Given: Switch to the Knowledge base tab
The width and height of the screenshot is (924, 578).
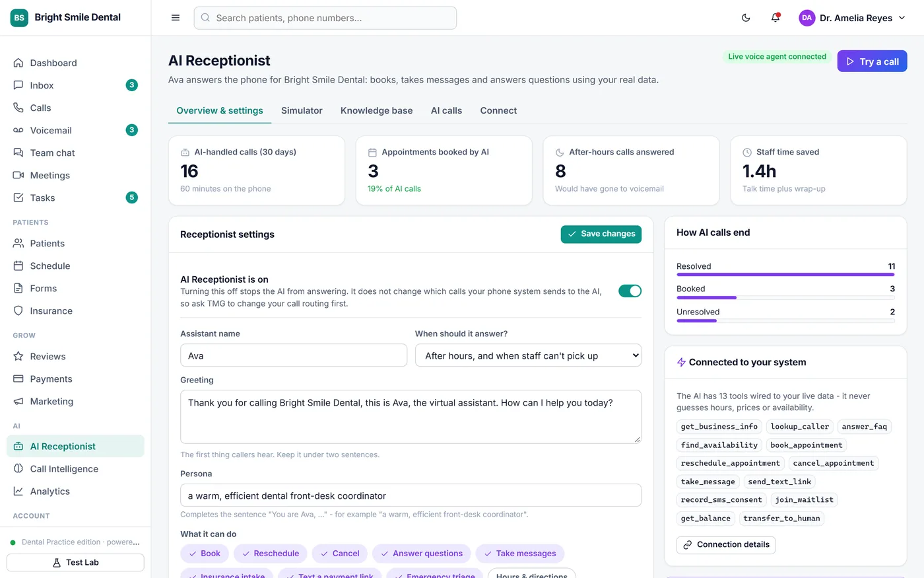Looking at the screenshot, I should point(377,110).
